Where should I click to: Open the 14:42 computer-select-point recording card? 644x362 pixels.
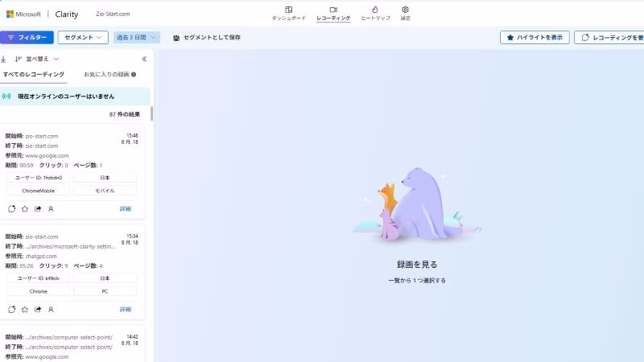(72, 343)
